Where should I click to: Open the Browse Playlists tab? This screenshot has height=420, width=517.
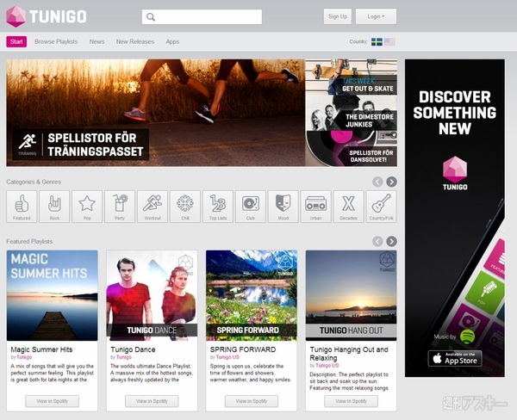pos(56,42)
